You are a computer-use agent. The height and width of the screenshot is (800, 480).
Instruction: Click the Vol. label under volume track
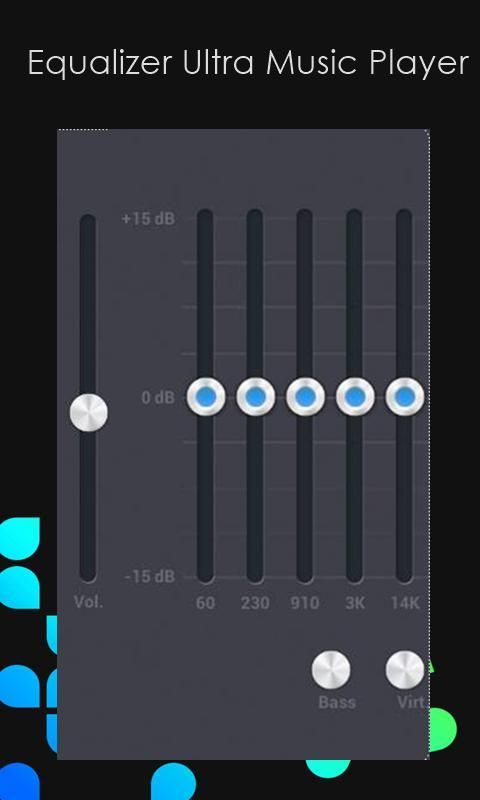coord(88,602)
